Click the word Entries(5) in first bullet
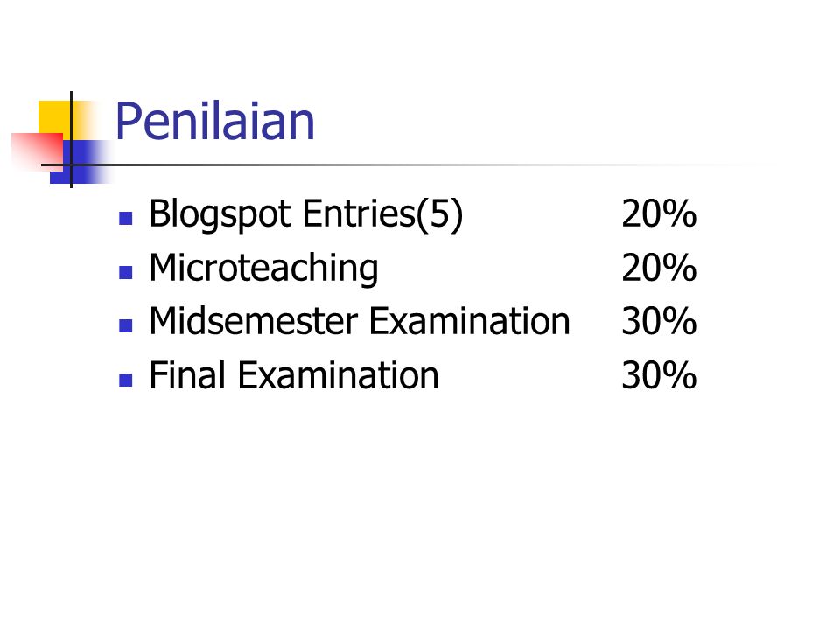Viewport: 840px width, 630px height. coord(382,214)
